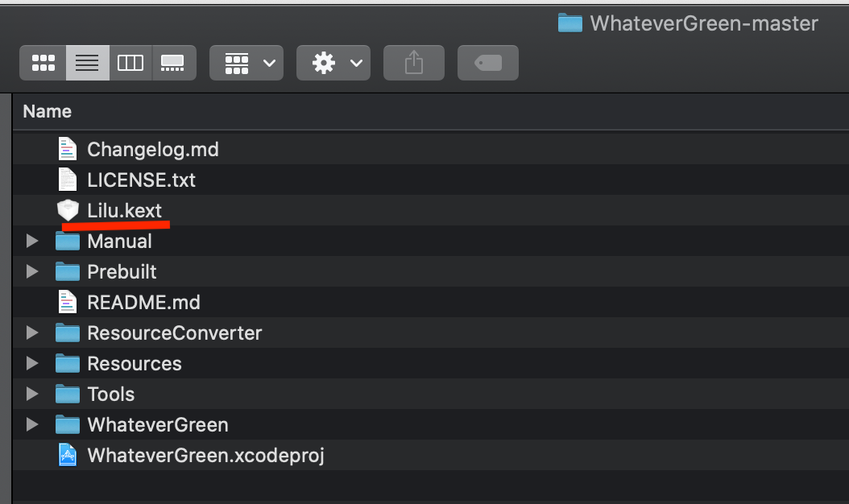
Task: Expand the Tools folder triangle
Action: point(32,394)
